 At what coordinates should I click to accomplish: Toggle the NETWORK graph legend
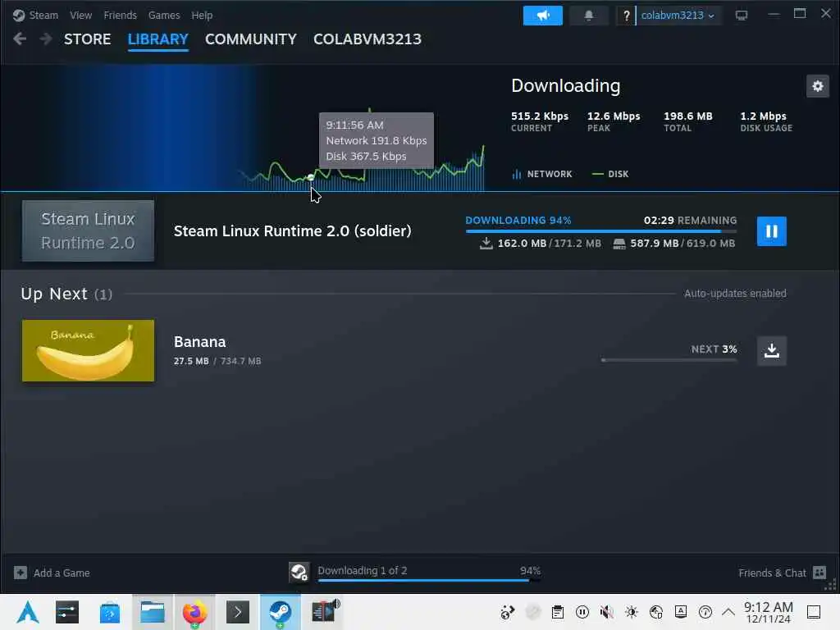542,174
